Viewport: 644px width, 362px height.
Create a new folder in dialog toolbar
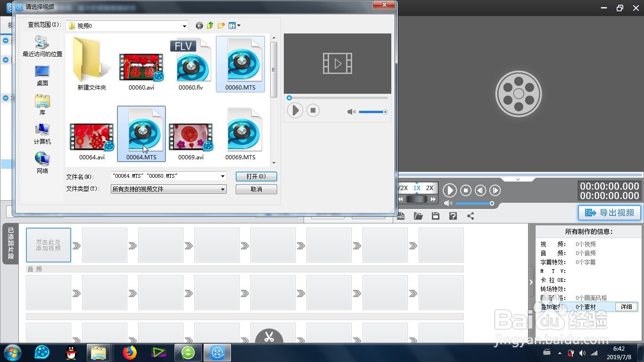pyautogui.click(x=221, y=26)
